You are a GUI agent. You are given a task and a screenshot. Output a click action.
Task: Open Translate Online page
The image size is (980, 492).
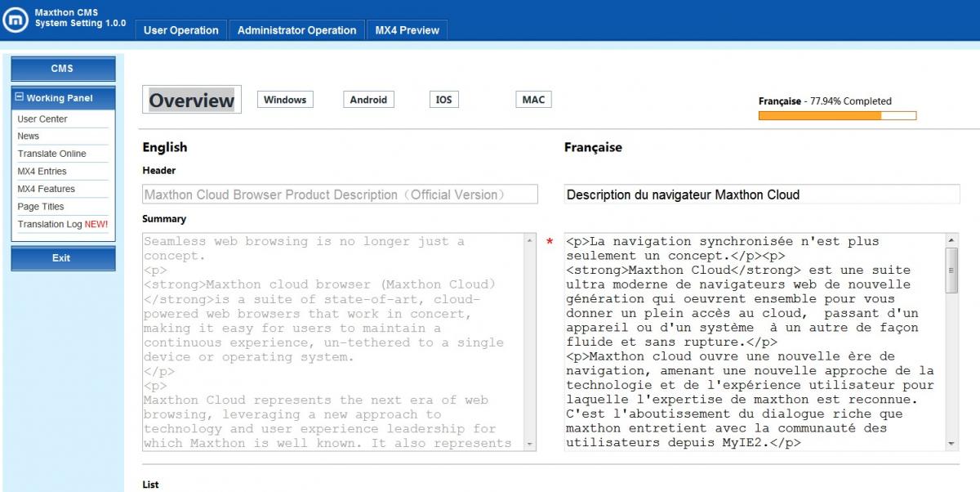coord(51,154)
